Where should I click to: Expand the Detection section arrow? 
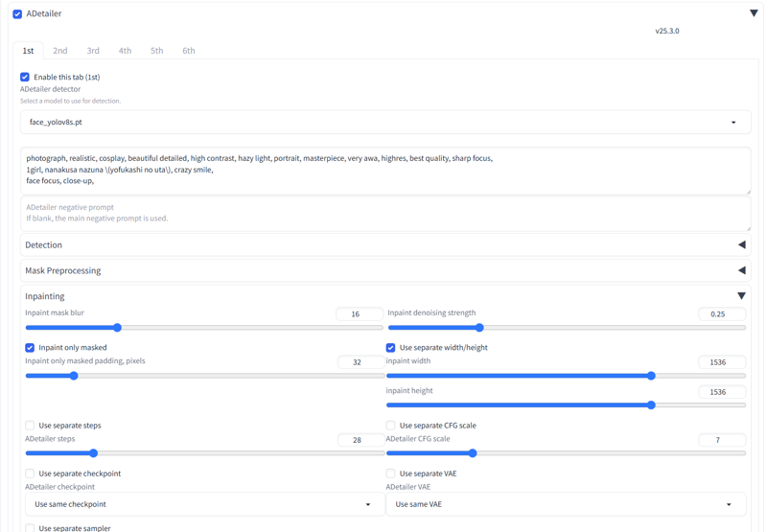pos(741,245)
